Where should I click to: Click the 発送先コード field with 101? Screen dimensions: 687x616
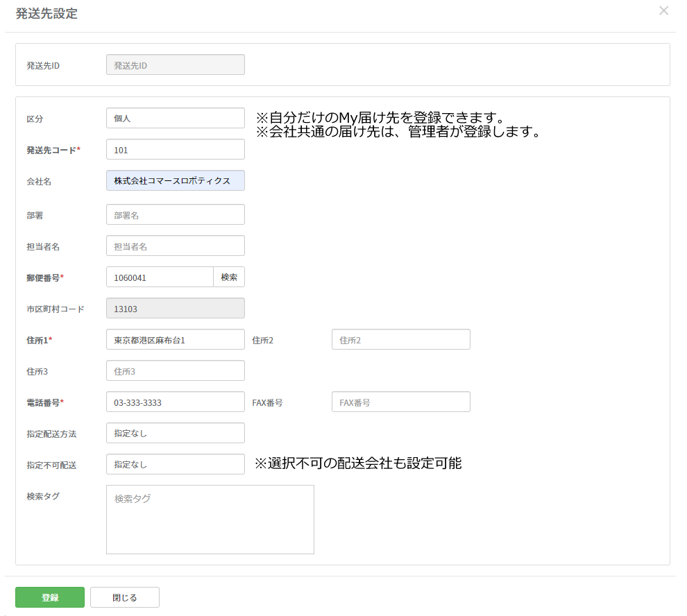click(x=175, y=150)
